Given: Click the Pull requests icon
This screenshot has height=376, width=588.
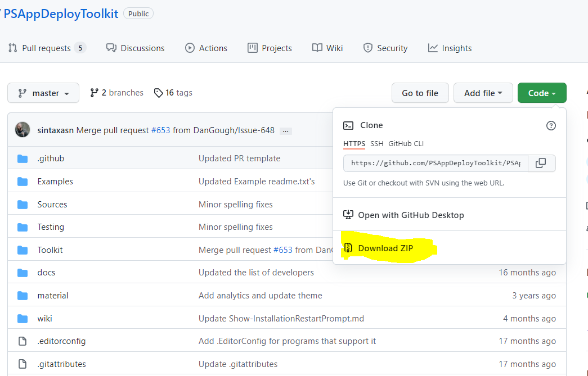Looking at the screenshot, I should (13, 48).
